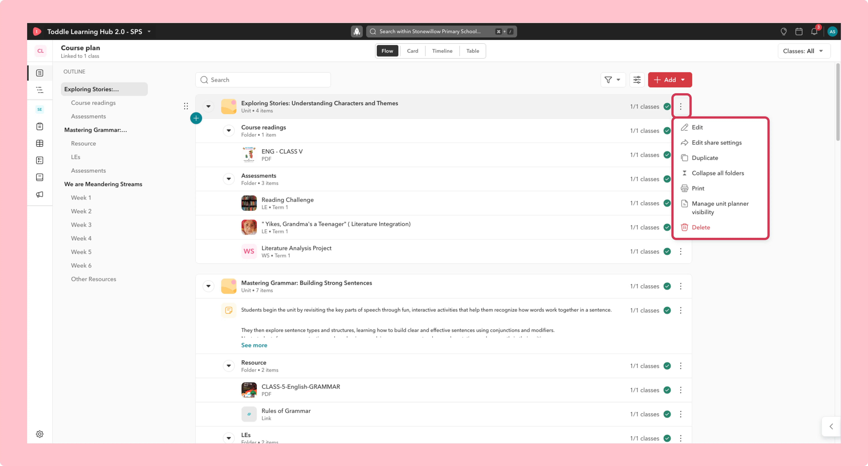
Task: Open three-dot menu for Exploring Stories unit
Action: [x=681, y=106]
